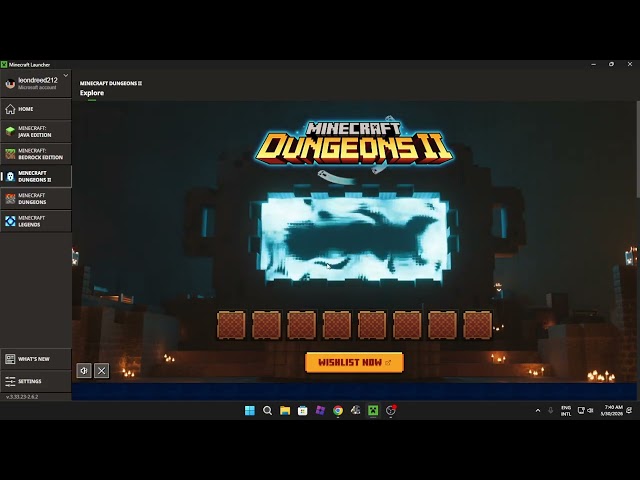Open What's New news section
This screenshot has width=640, height=480.
(x=36, y=359)
